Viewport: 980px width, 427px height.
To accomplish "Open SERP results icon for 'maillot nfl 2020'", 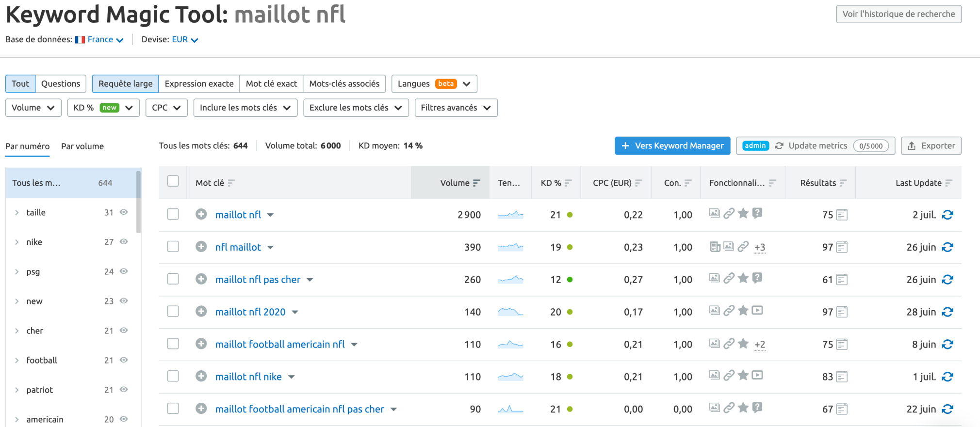I will point(842,312).
